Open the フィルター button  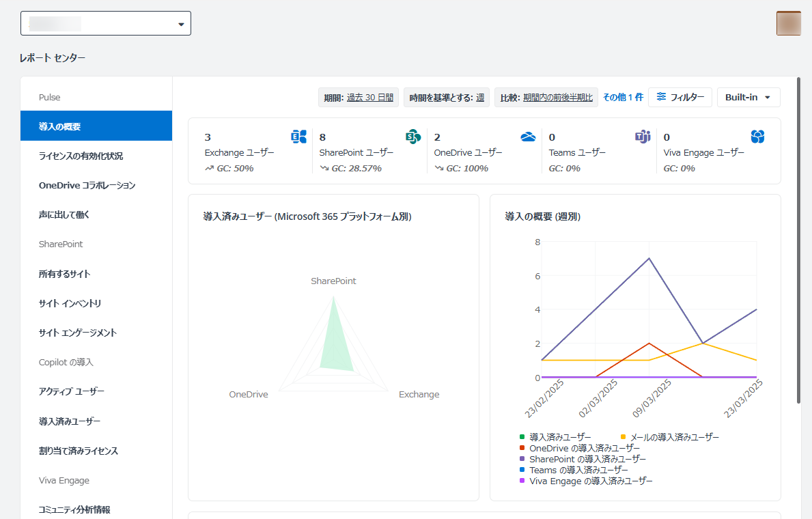(680, 98)
